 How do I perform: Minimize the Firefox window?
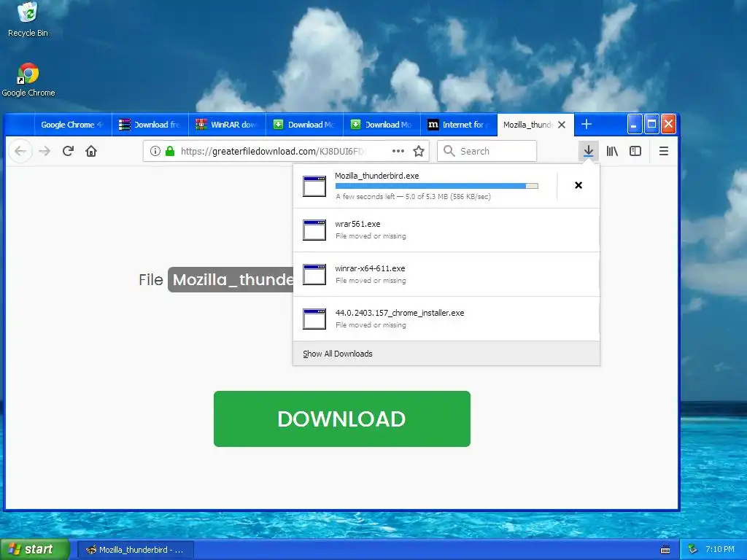(x=634, y=124)
